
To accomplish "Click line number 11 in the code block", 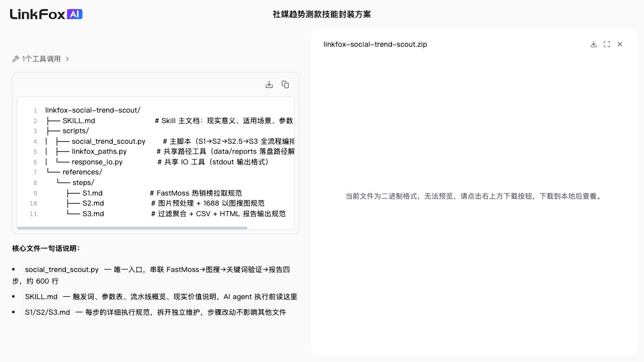I will tap(33, 214).
